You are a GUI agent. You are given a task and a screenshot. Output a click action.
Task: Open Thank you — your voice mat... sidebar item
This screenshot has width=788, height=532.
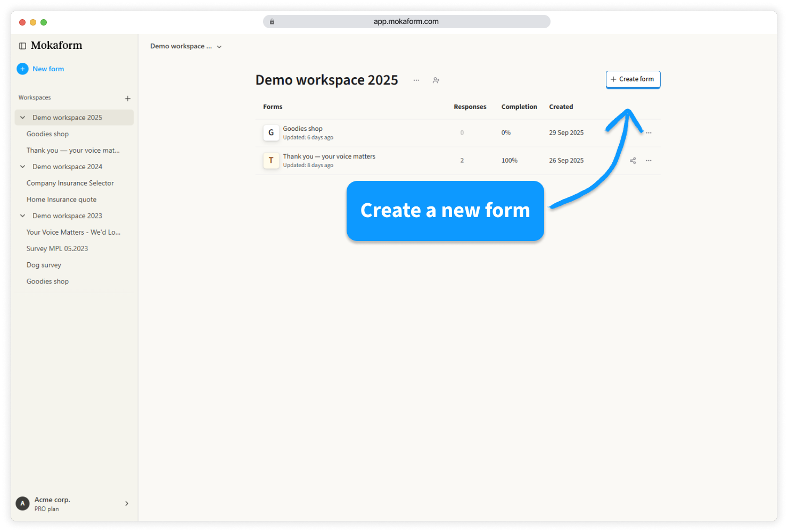74,151
